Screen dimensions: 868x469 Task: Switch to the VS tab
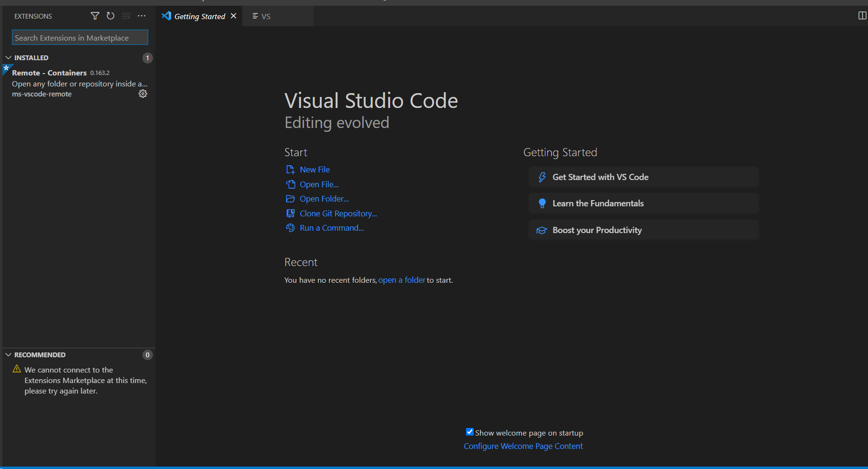click(x=266, y=16)
